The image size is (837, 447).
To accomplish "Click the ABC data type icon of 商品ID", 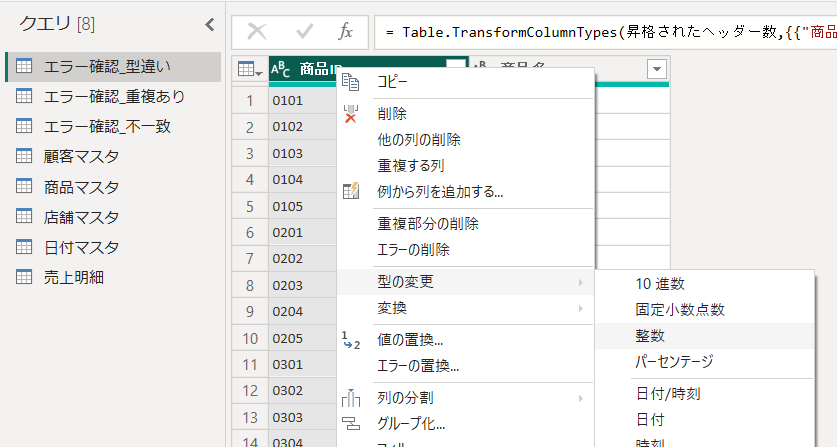I will (x=280, y=69).
